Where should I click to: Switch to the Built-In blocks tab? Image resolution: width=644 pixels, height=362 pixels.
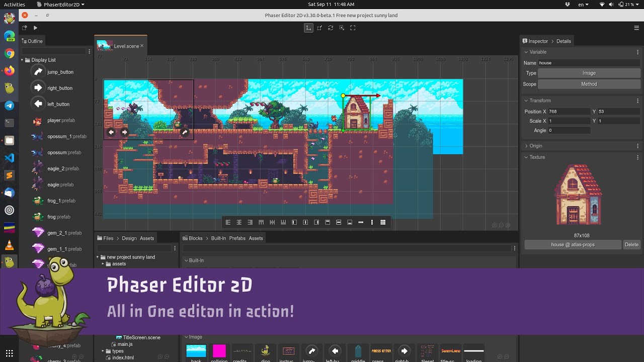tap(218, 238)
